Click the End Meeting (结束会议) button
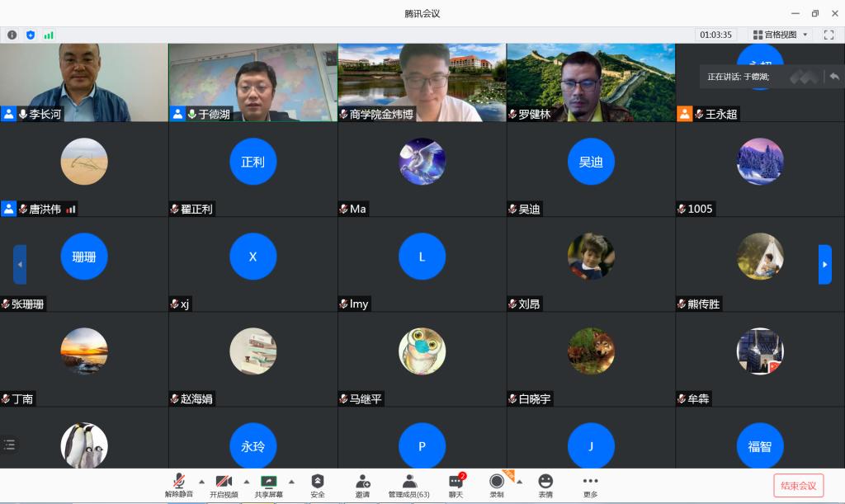Viewport: 845px width, 504px height. [798, 485]
